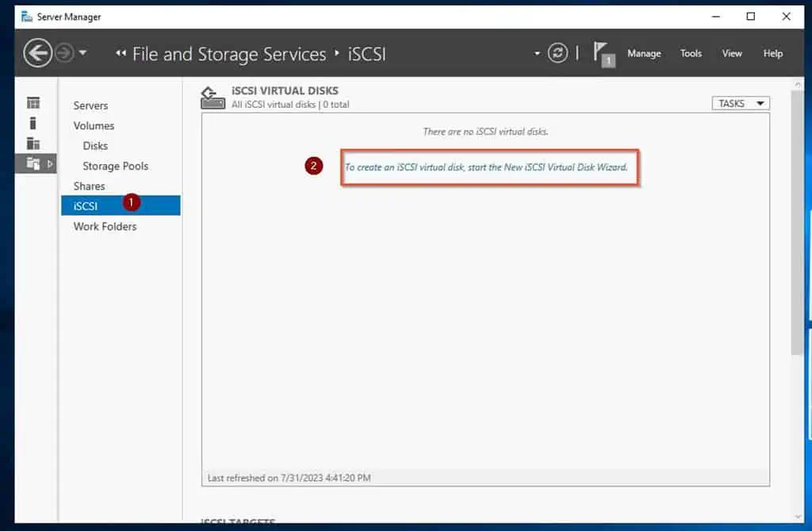Open the TASKS dropdown for iSCSI Virtual Disks
Image resolution: width=812 pixels, height=531 pixels.
point(741,104)
